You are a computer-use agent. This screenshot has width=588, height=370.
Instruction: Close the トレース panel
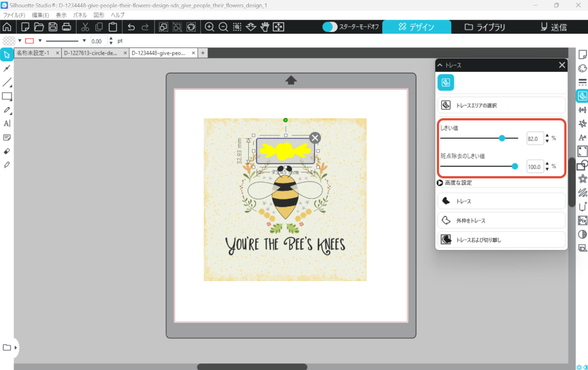click(x=562, y=65)
